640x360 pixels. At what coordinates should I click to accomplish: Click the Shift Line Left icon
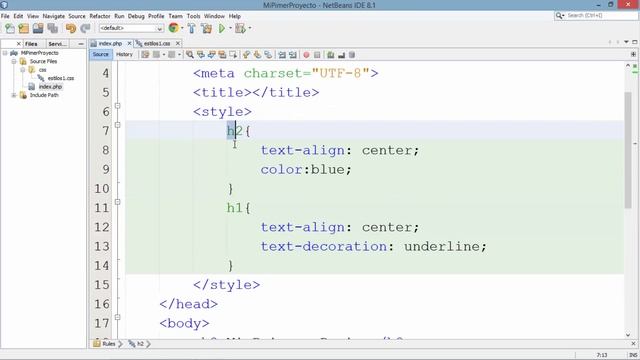pyautogui.click(x=282, y=55)
